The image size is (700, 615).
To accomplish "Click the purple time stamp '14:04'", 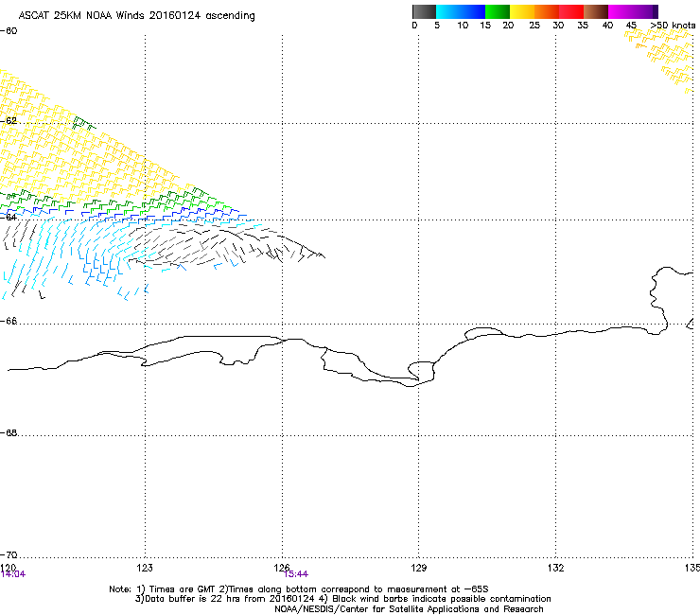I will click(13, 574).
